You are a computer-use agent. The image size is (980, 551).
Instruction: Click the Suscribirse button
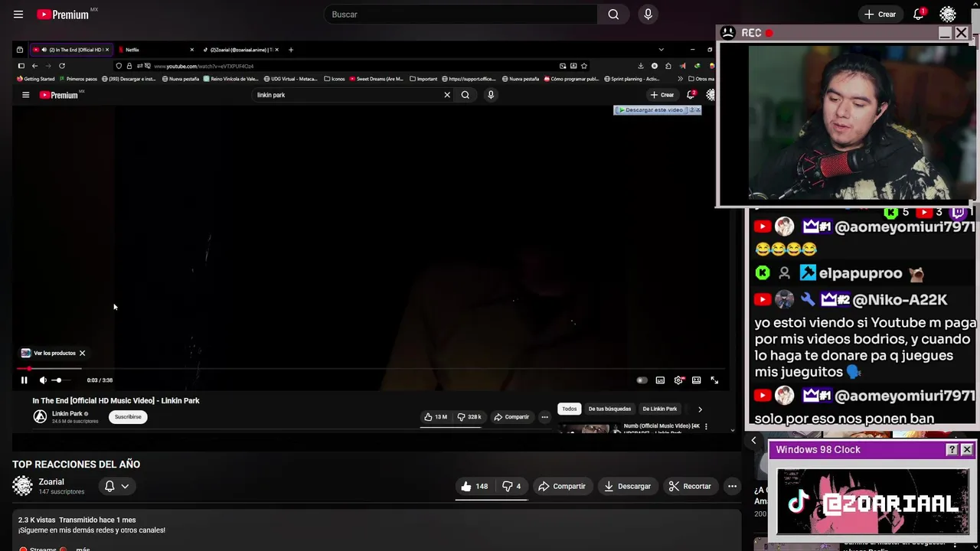coord(128,417)
